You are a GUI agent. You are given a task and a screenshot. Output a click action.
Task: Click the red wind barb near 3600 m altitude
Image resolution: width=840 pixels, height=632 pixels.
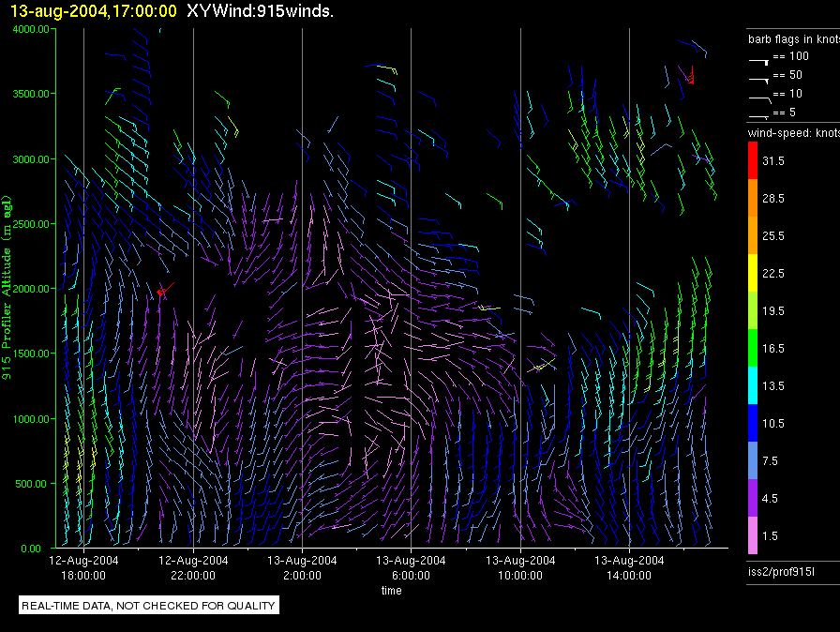click(691, 76)
